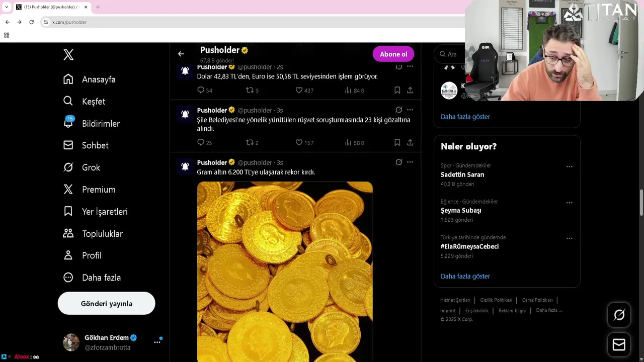644x362 pixels.
Task: Open options for Sadettin Saran trend
Action: [569, 166]
